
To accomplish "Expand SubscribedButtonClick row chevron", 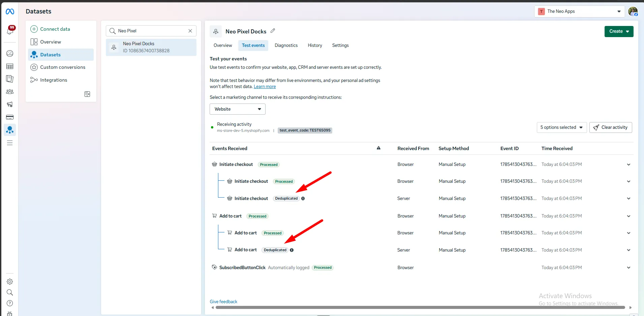I will tap(628, 268).
